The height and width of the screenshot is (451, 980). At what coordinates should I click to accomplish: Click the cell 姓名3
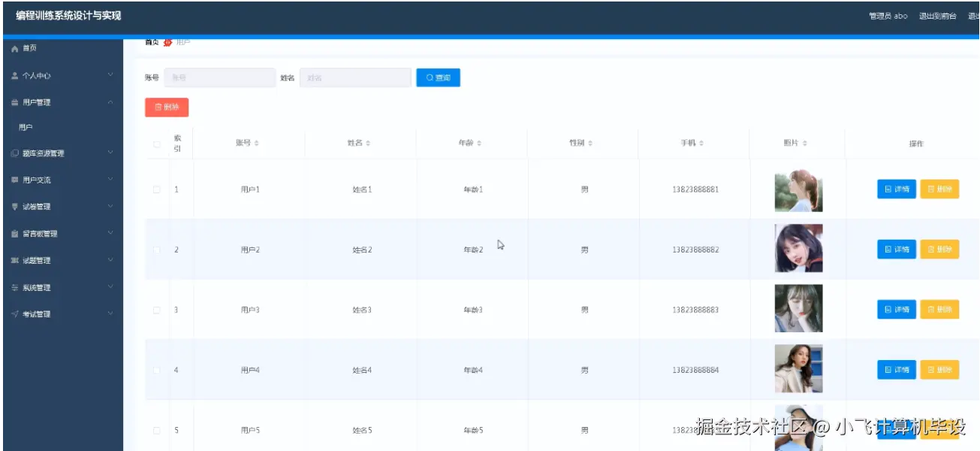tap(362, 310)
